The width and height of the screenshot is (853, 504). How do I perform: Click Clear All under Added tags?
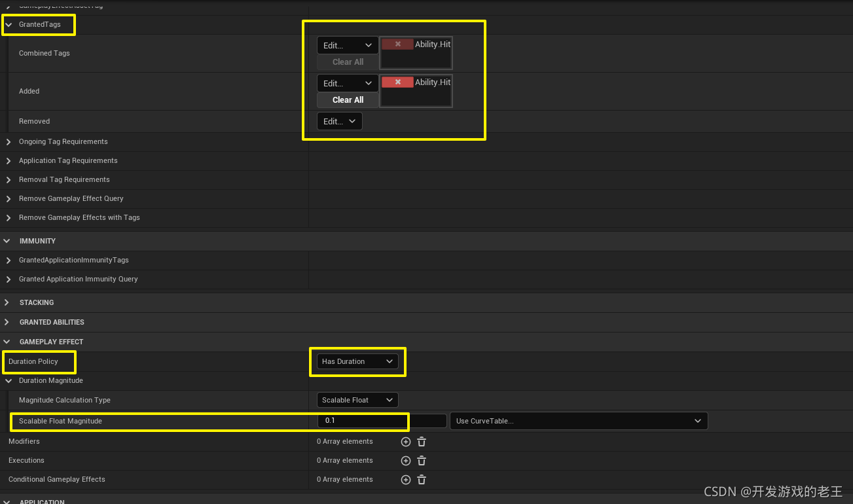coord(348,100)
